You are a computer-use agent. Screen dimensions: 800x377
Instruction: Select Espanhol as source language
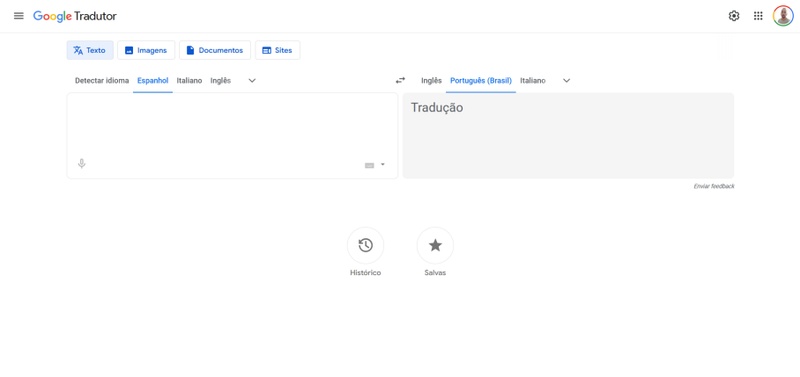(x=153, y=81)
